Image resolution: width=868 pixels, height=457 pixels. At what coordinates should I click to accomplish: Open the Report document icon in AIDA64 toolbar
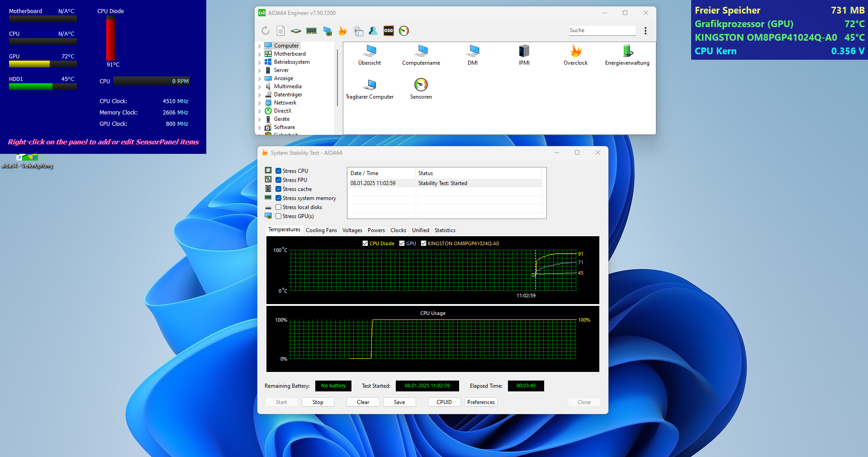280,30
